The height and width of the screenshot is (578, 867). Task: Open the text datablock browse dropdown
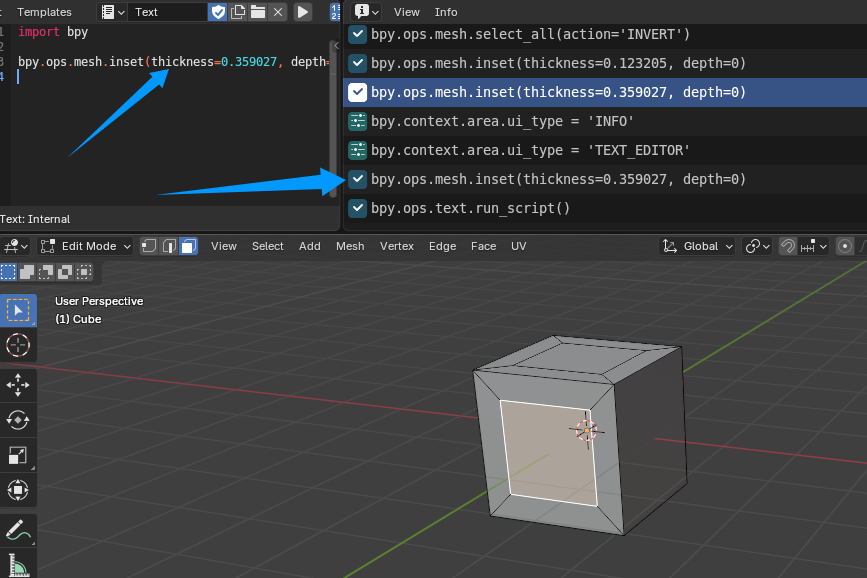point(112,12)
